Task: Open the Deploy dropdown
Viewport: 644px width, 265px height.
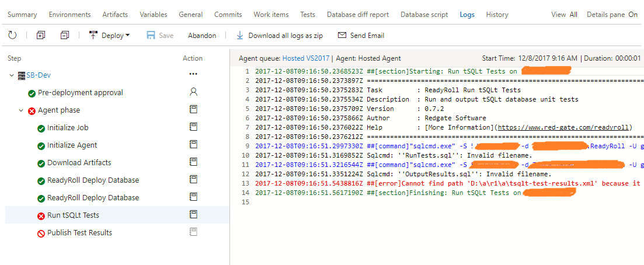Action: point(110,36)
